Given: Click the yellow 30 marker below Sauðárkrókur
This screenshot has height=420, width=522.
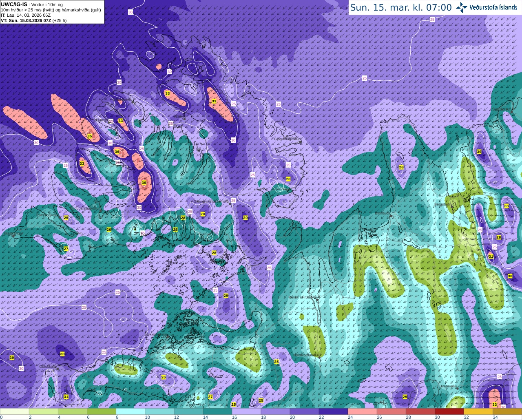Looking at the screenshot, I should pyautogui.click(x=479, y=152).
